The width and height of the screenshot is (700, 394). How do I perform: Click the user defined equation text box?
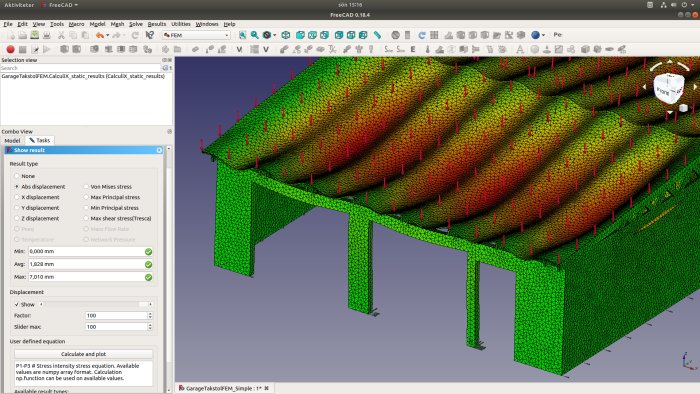point(83,373)
